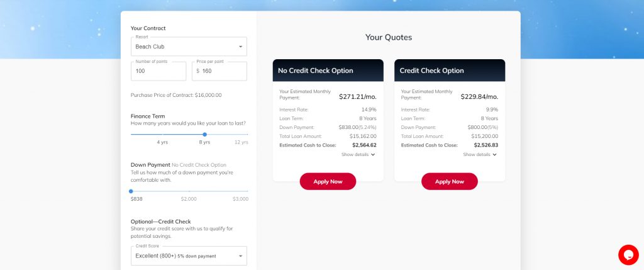644x270 pixels.
Task: Select $2,000 on Down Payment slider
Action: click(189, 191)
